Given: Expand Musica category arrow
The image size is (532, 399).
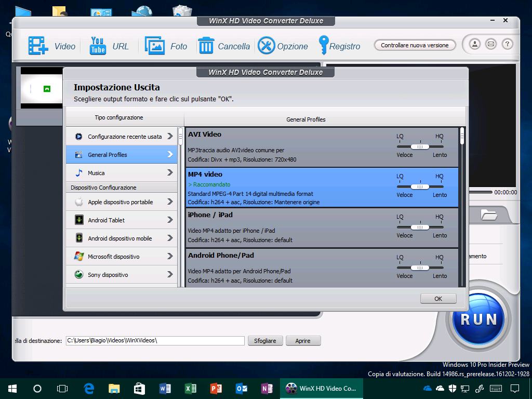Looking at the screenshot, I should click(x=170, y=172).
